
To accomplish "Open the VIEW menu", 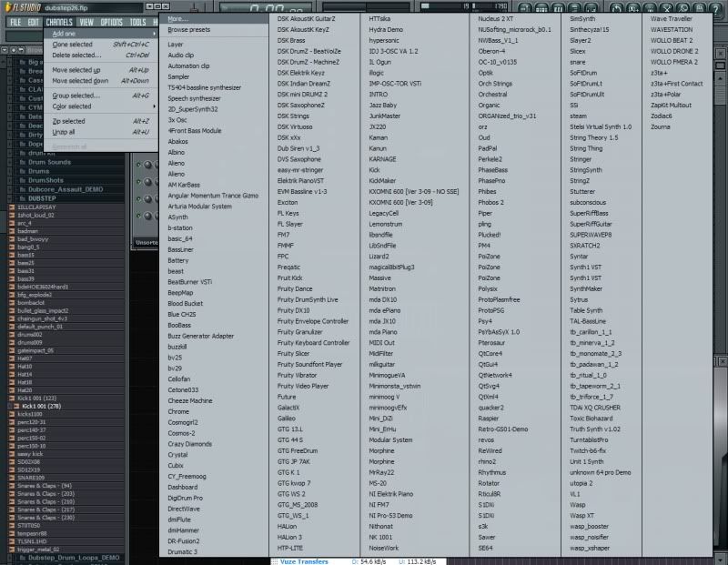I will click(86, 22).
